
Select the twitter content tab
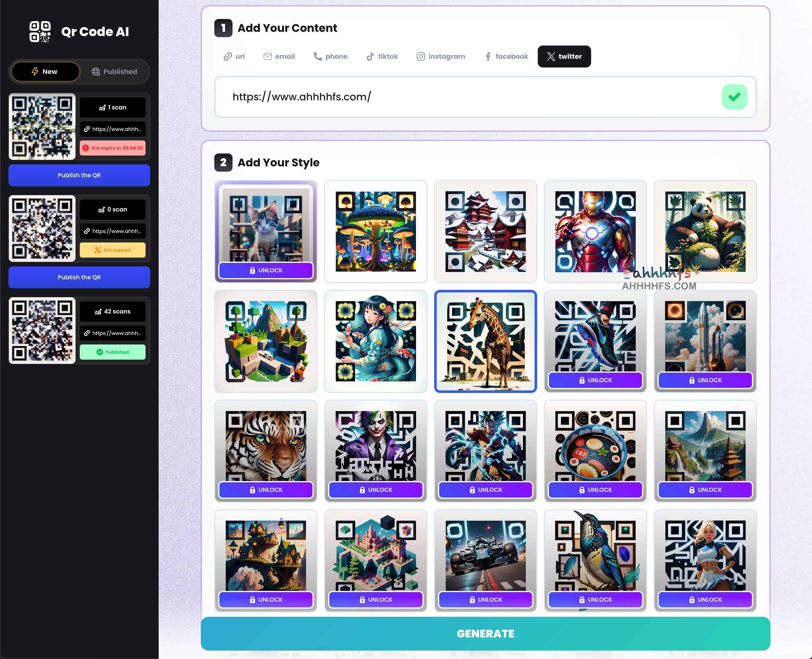tap(564, 56)
